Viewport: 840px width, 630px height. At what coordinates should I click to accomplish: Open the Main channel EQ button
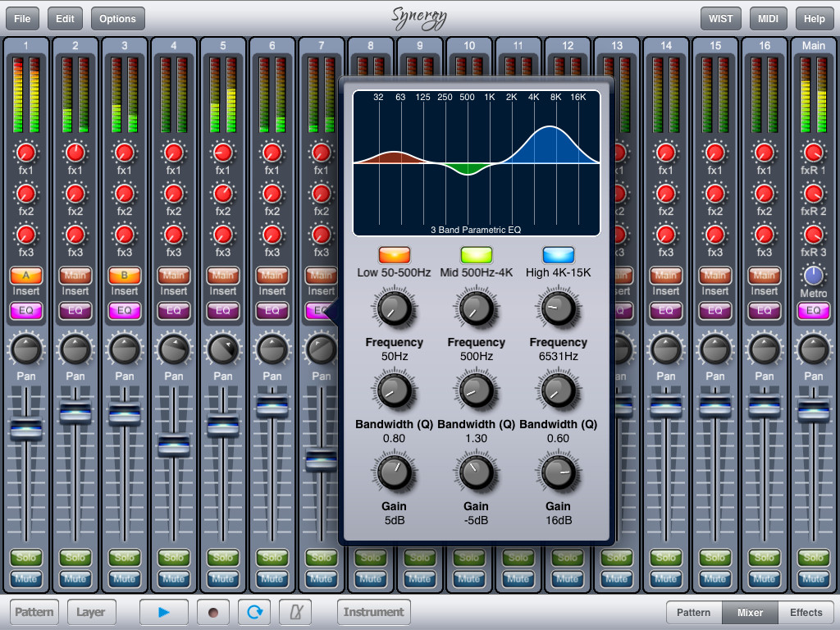(x=813, y=311)
